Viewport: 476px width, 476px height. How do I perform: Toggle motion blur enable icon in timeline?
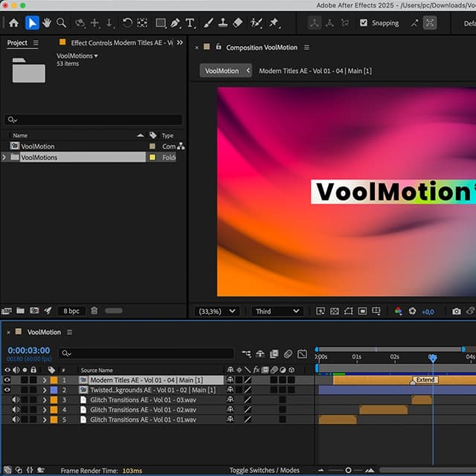click(x=288, y=354)
